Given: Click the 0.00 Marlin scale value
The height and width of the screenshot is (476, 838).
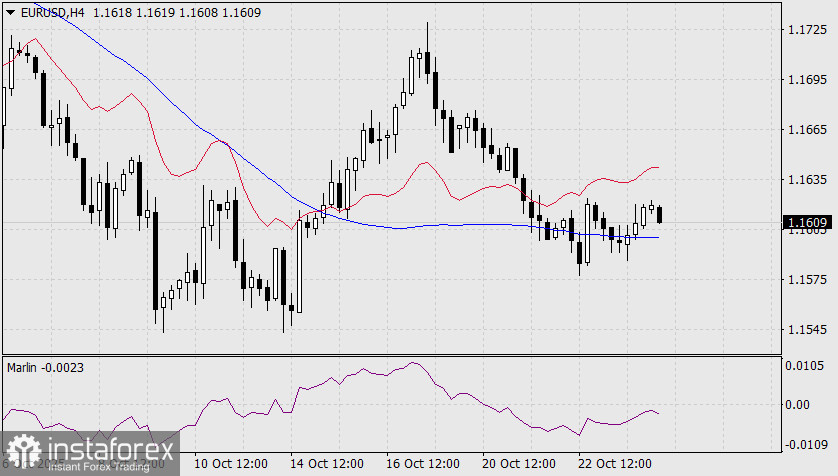Looking at the screenshot, I should pyautogui.click(x=797, y=404).
